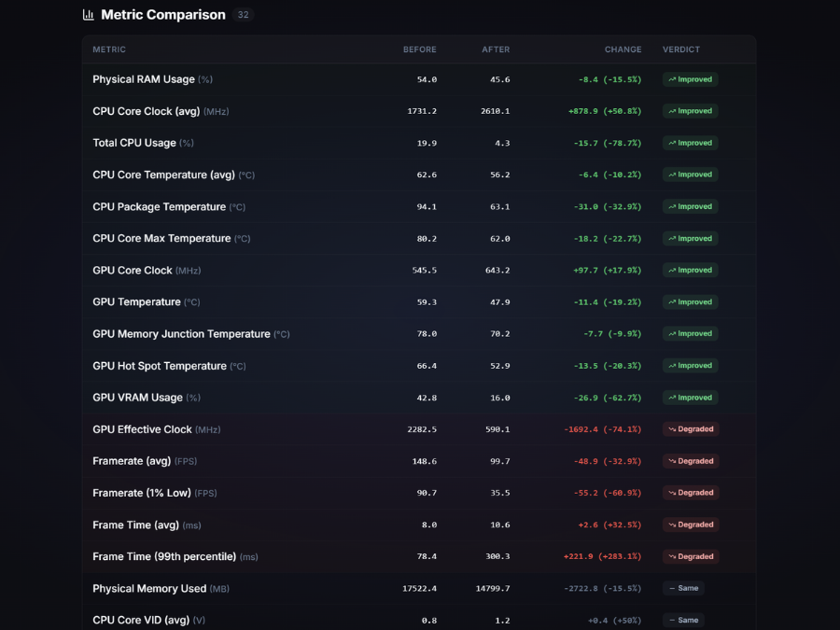Click the trend icon on Framerate (avg)'s Degraded badge
Screen dimensions: 840x630
point(673,460)
